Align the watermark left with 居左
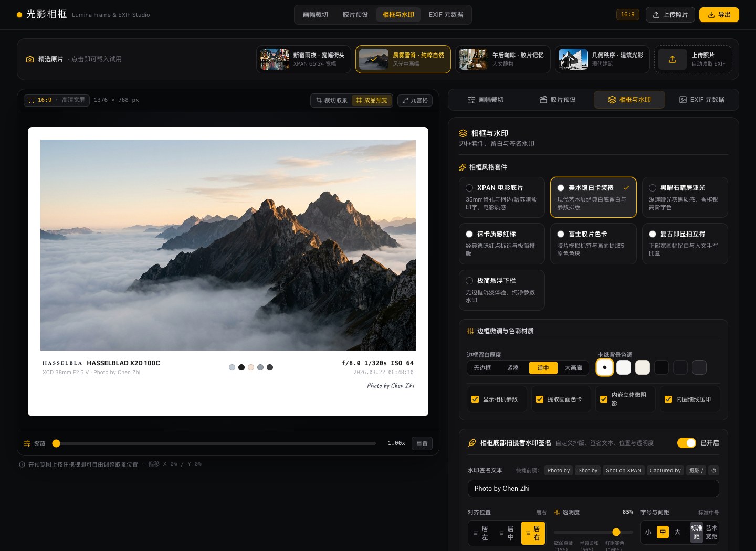 (x=481, y=533)
